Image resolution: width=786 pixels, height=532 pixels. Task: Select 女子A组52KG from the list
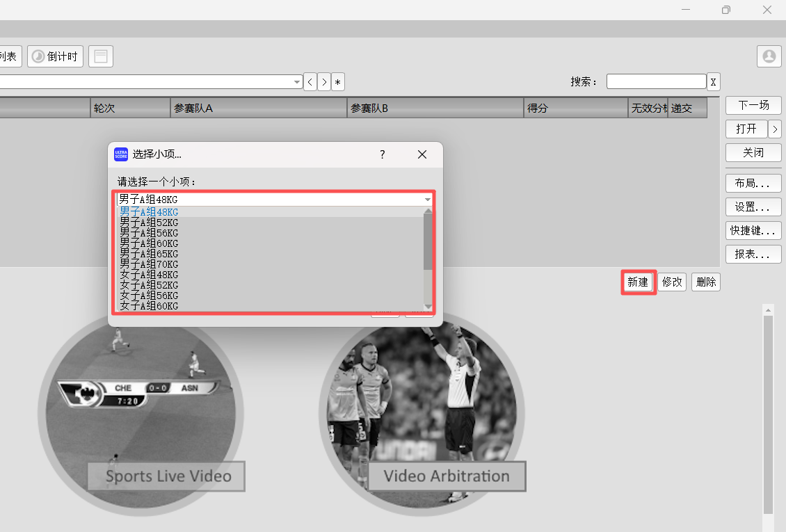(x=149, y=285)
